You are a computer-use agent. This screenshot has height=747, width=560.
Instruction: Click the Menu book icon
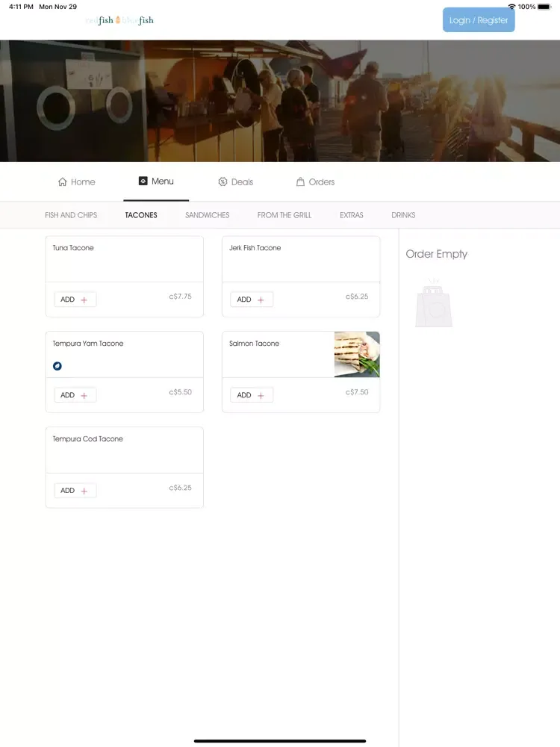click(x=143, y=181)
